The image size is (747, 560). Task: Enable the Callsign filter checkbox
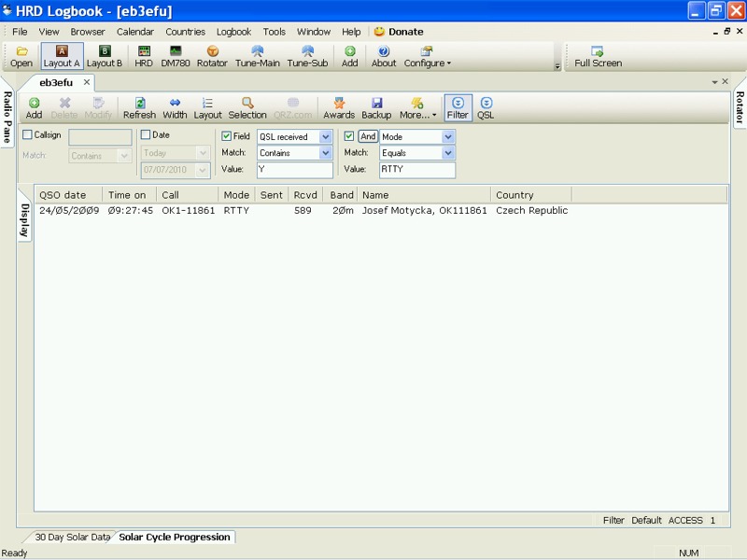[x=28, y=134]
